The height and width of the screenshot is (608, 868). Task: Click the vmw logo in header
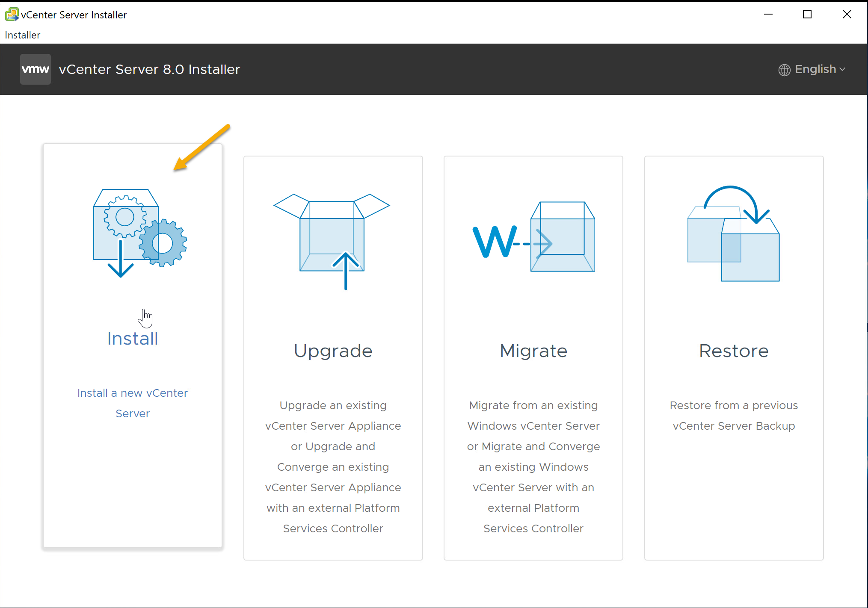coord(36,69)
